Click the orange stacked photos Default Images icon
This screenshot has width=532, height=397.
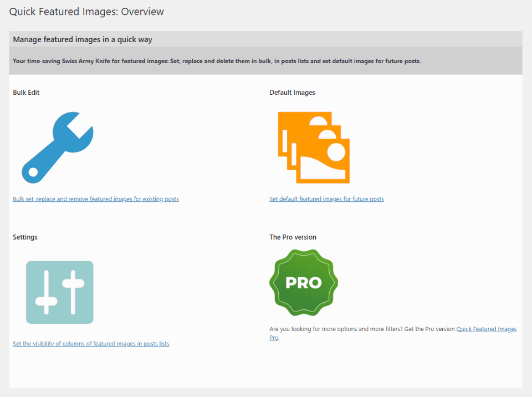[313, 147]
